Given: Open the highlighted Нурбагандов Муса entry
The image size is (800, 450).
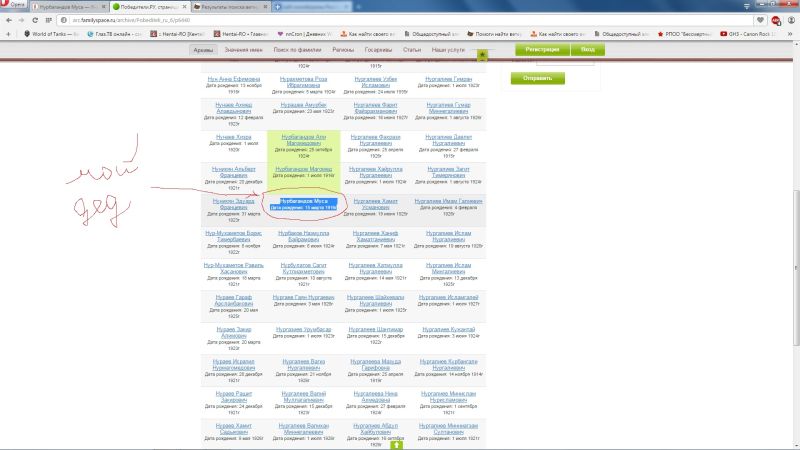Looking at the screenshot, I should point(304,201).
